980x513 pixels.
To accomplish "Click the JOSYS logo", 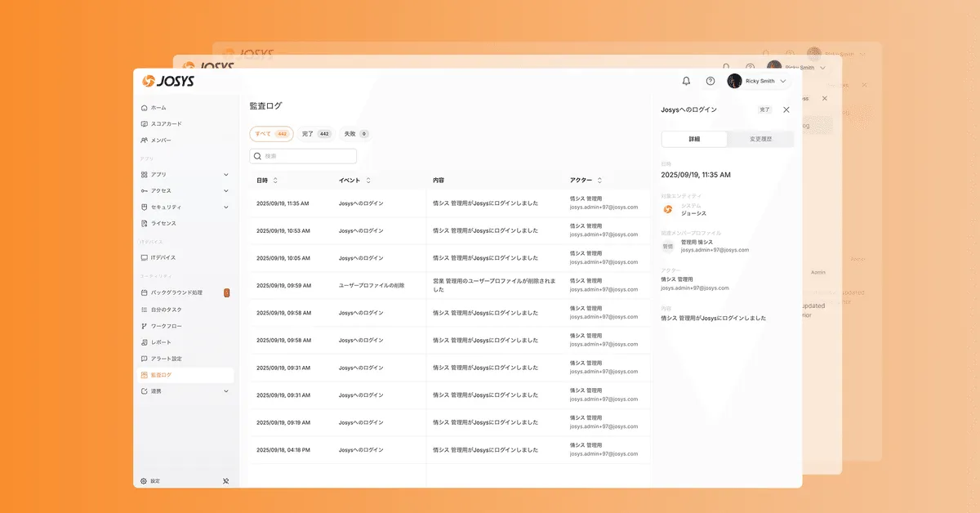I will click(x=168, y=82).
